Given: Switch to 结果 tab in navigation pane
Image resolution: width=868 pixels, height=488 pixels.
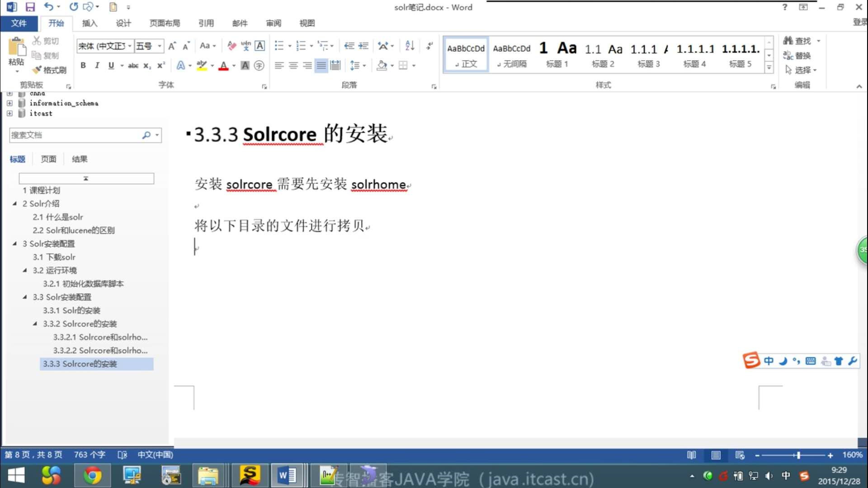Looking at the screenshot, I should [x=80, y=159].
